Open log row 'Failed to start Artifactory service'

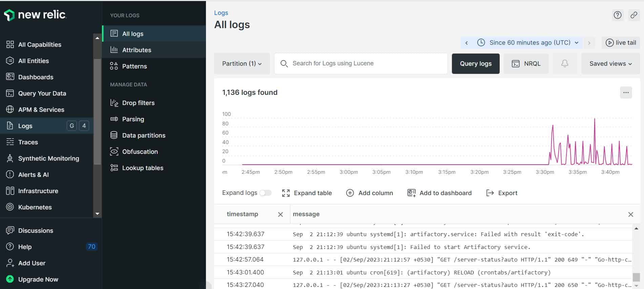[423, 247]
